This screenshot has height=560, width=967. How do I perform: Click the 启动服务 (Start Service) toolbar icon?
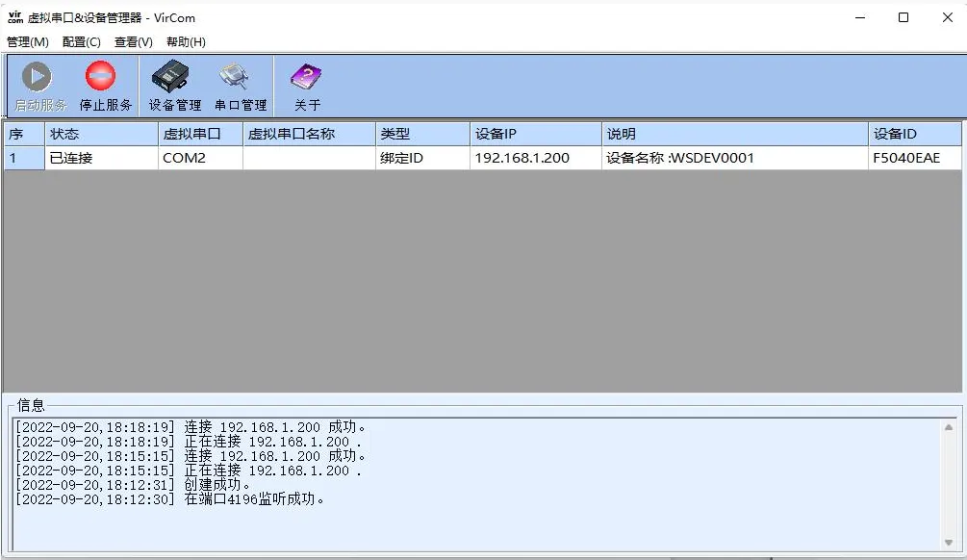36,84
